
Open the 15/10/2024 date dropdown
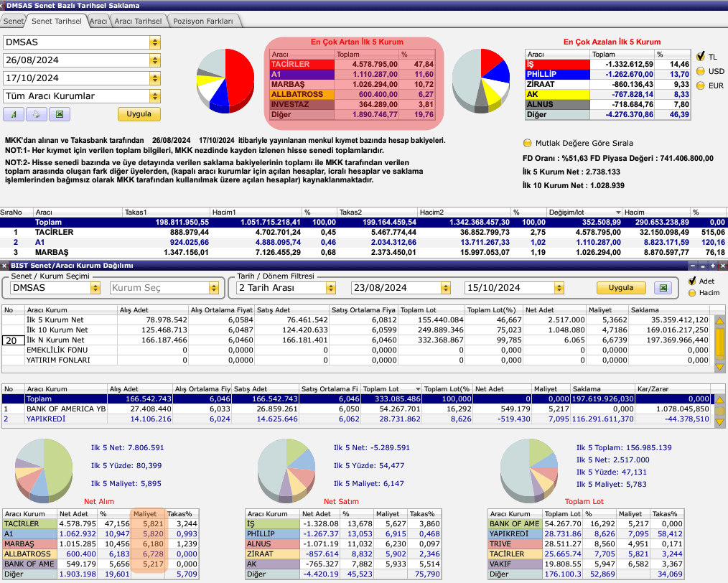(559, 288)
